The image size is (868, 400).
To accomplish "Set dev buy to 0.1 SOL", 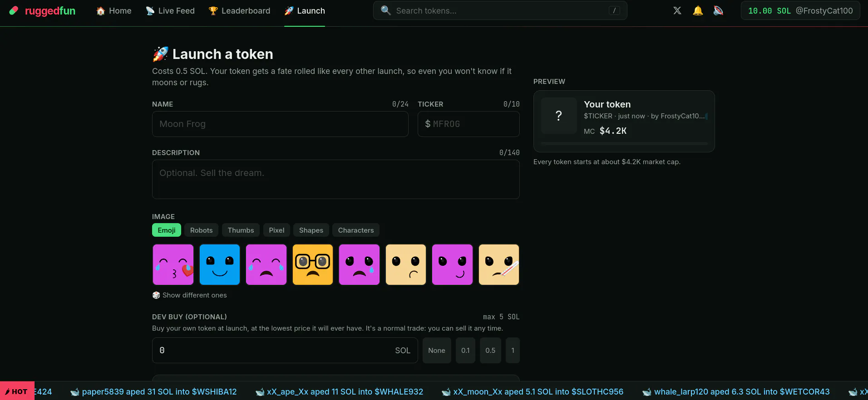I will pos(465,351).
